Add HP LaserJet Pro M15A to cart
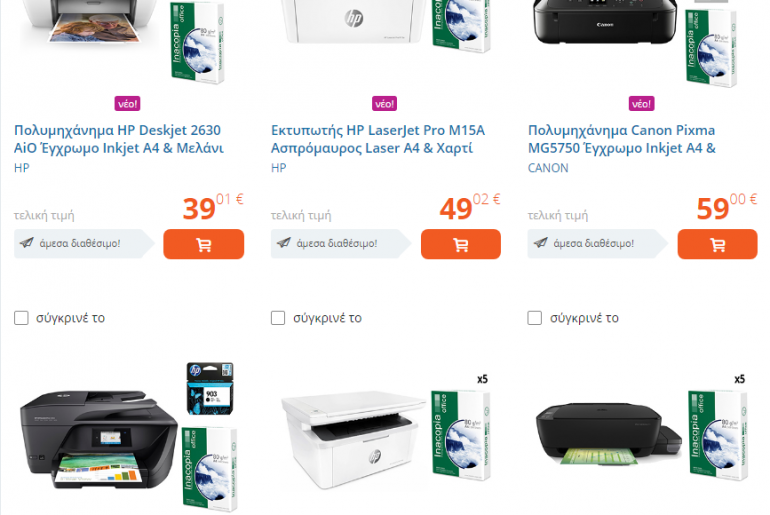This screenshot has height=515, width=770. [461, 244]
